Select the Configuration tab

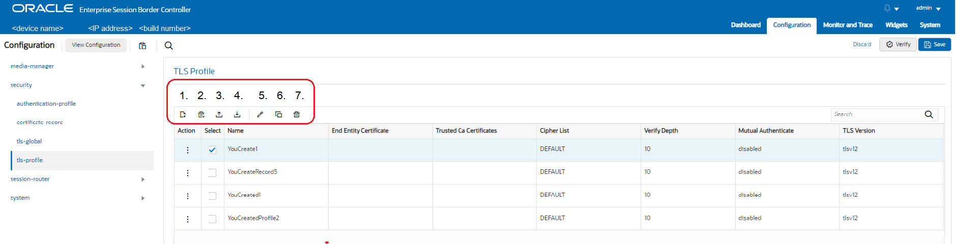792,25
